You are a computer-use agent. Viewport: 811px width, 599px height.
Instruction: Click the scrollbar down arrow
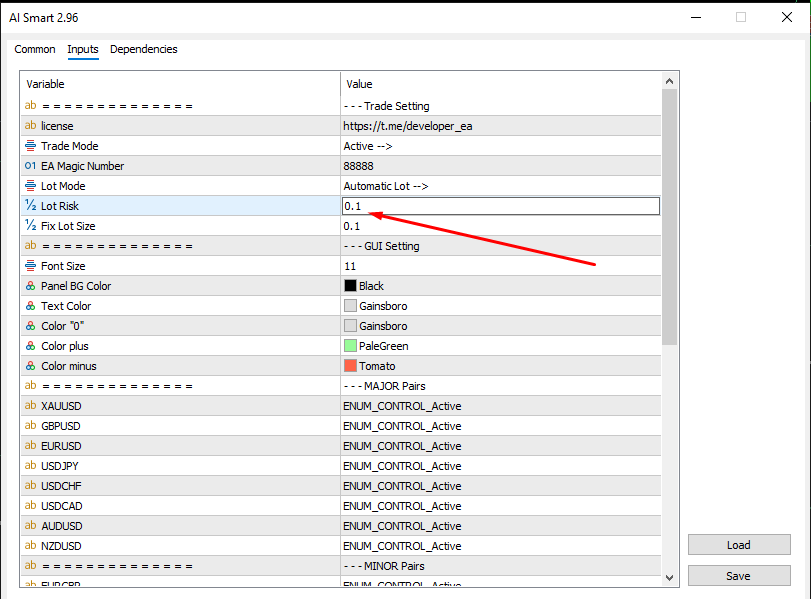coord(669,578)
